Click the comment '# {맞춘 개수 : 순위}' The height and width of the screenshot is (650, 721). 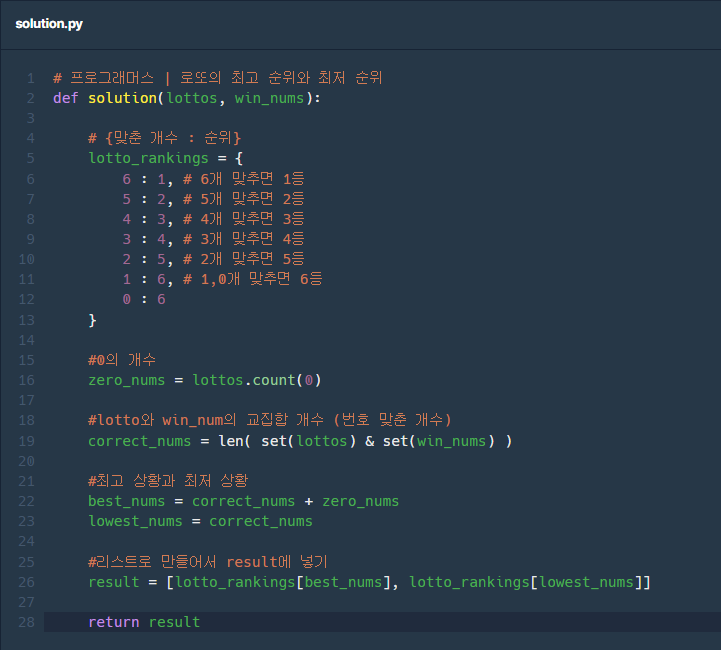point(165,138)
